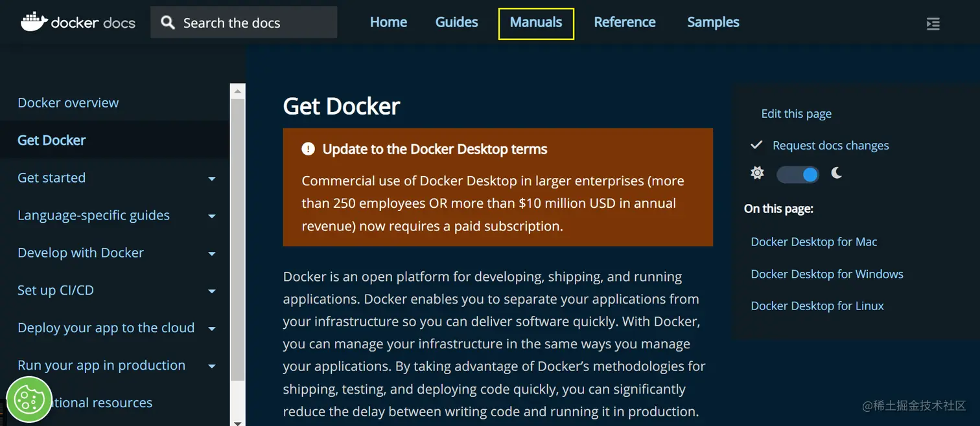Viewport: 980px width, 426px height.
Task: Expand the Set up CI/CD section
Action: pyautogui.click(x=211, y=291)
